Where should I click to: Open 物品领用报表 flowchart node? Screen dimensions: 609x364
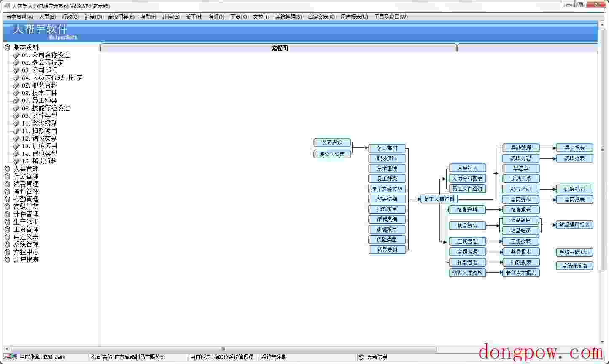[574, 225]
